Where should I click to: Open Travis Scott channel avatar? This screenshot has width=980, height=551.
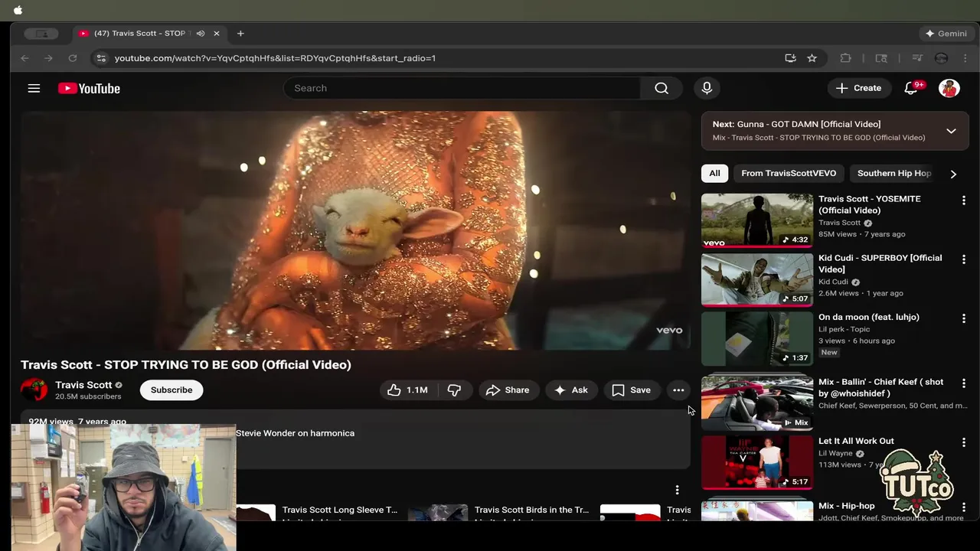pyautogui.click(x=34, y=390)
